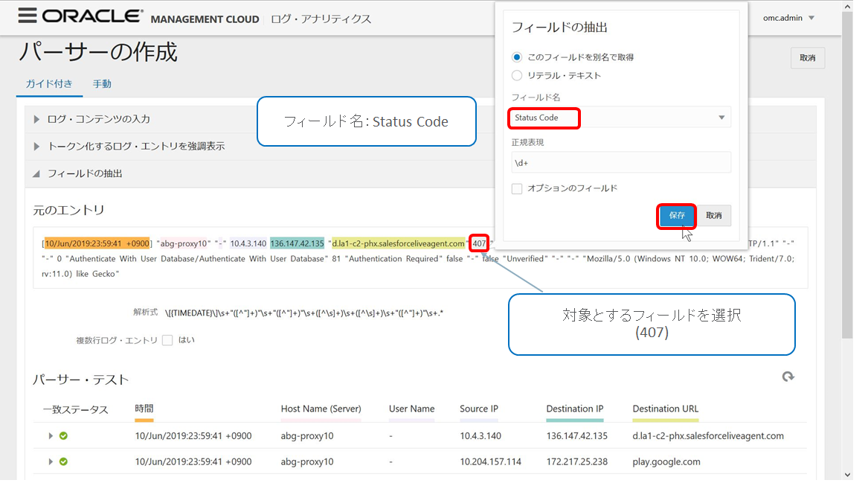Click the 10.204.157.114 source IP cell
The height and width of the screenshot is (483, 868).
[x=490, y=461]
